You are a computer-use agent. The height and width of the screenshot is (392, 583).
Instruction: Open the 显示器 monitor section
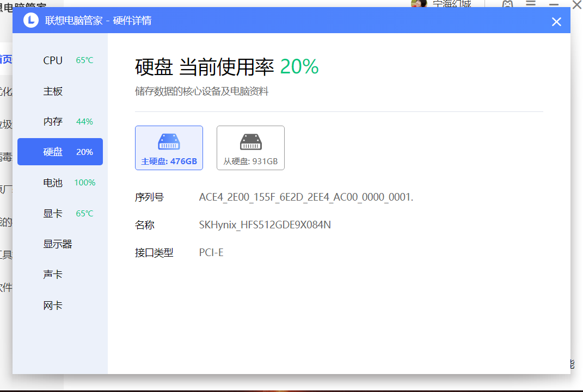click(x=60, y=244)
